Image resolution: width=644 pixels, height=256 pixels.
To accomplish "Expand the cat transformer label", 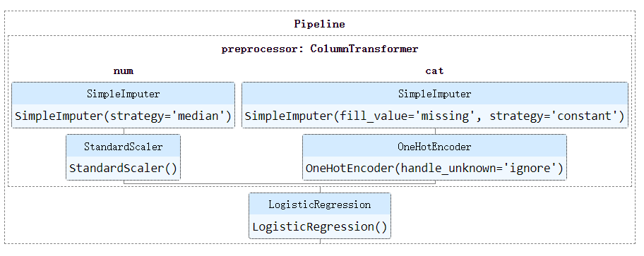I will pyautogui.click(x=434, y=71).
